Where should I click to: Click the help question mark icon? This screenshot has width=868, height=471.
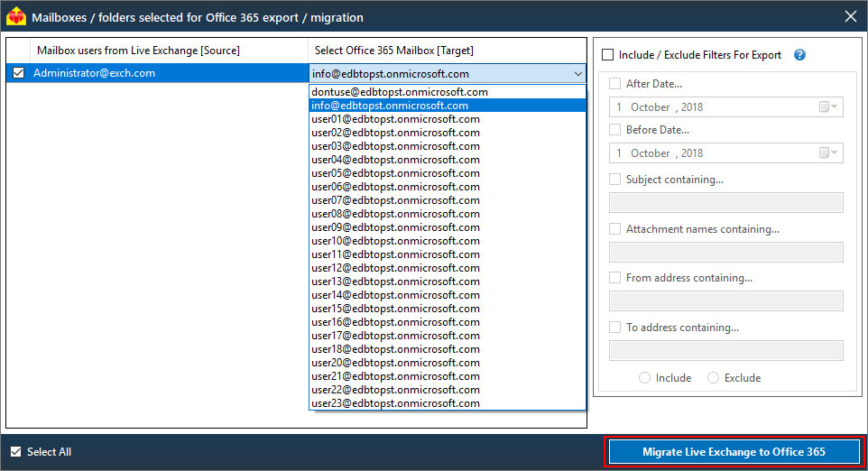click(799, 55)
